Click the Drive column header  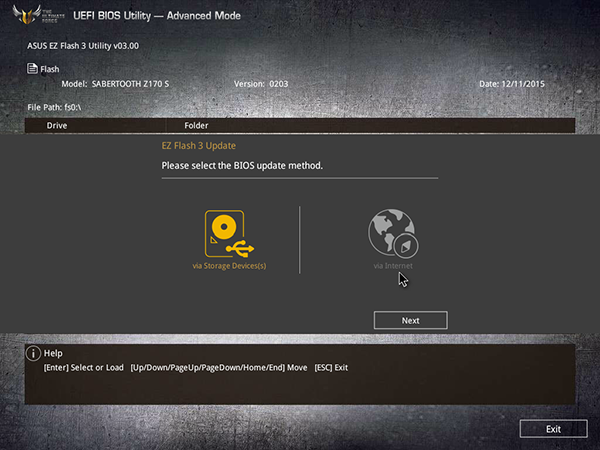click(x=57, y=126)
